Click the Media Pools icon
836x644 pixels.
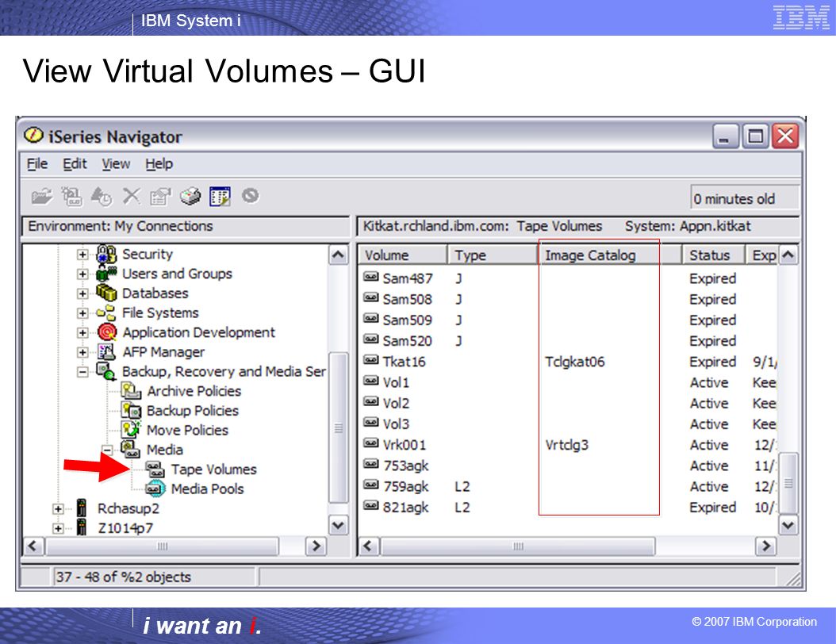[155, 489]
